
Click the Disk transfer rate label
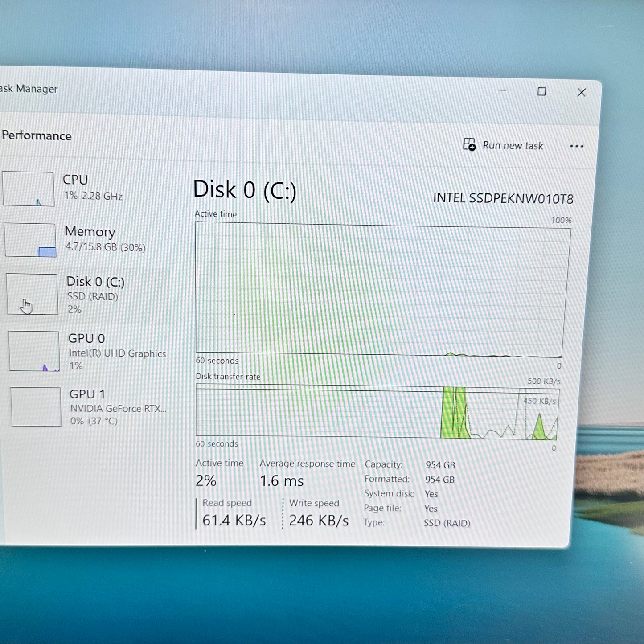(x=228, y=377)
